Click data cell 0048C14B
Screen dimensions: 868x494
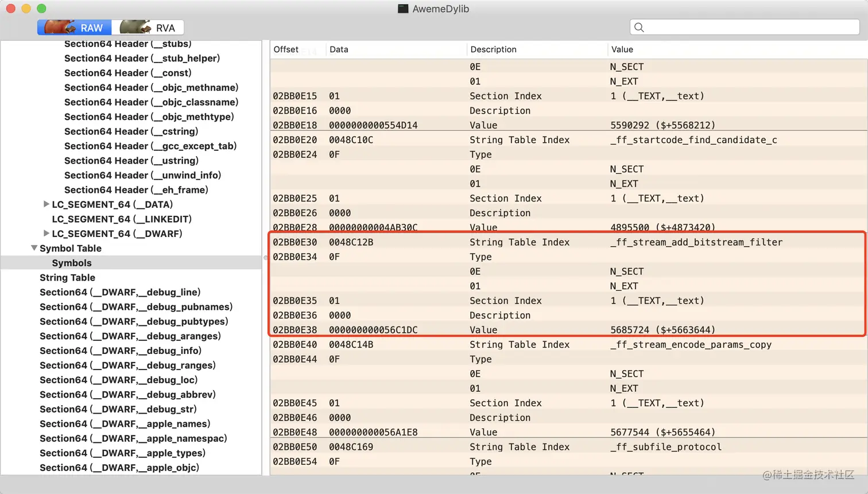[x=351, y=345]
